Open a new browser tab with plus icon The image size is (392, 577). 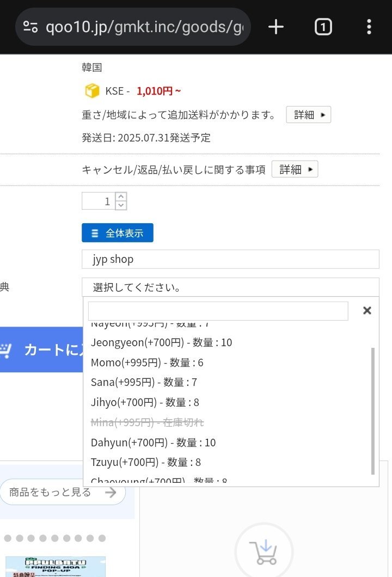click(275, 27)
